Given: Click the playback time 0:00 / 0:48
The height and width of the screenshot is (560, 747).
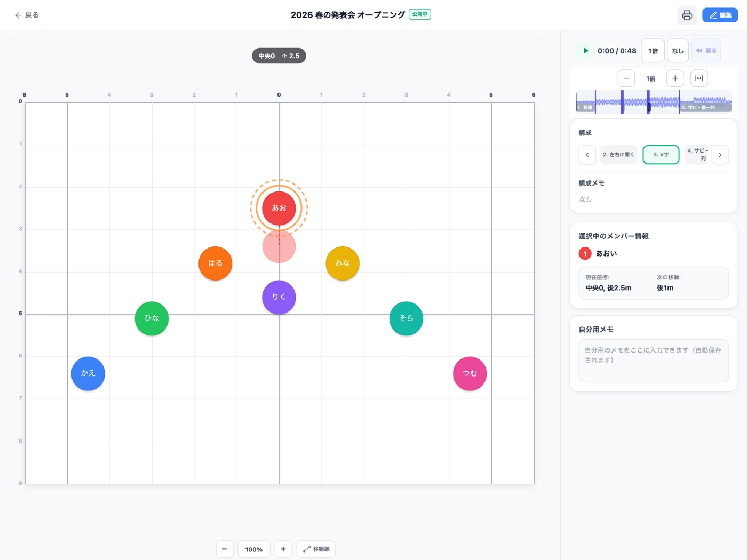Looking at the screenshot, I should pos(617,51).
